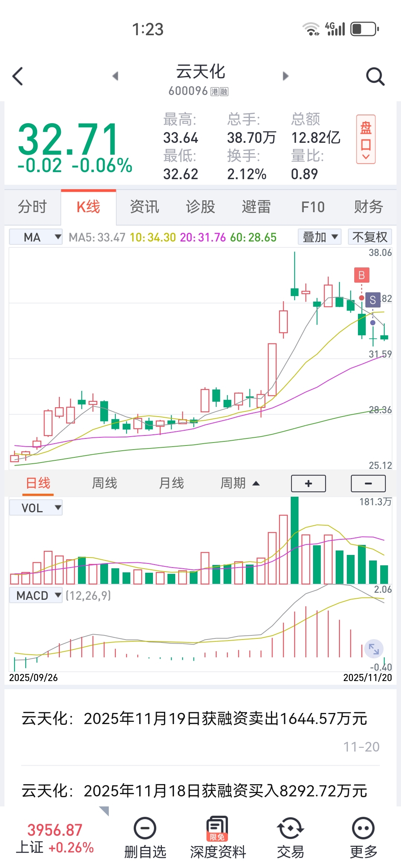The image size is (401, 868).
Task: Tap the 量比 0.89 value
Action: coord(304,174)
